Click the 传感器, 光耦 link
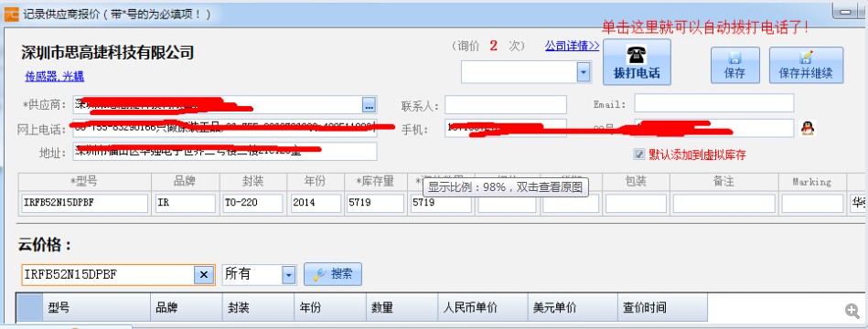 [54, 77]
